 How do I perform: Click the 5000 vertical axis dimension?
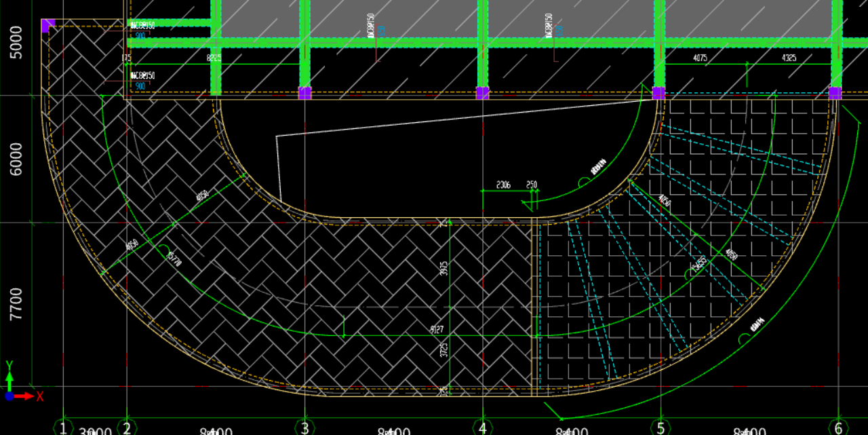point(16,43)
